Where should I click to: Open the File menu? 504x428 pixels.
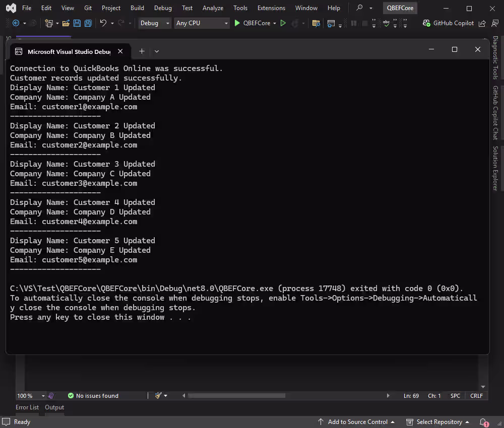coord(27,8)
